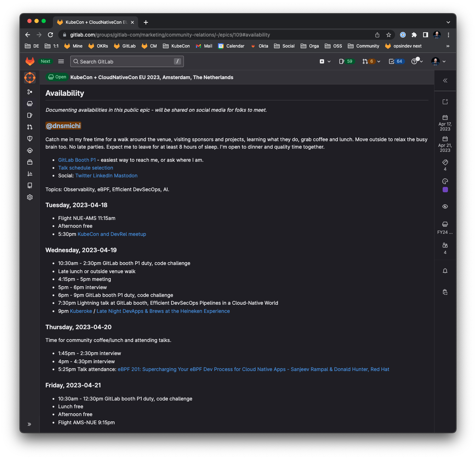Open the KubeCon bookmarks folder
Screen dimensions: 476x459
[176, 46]
